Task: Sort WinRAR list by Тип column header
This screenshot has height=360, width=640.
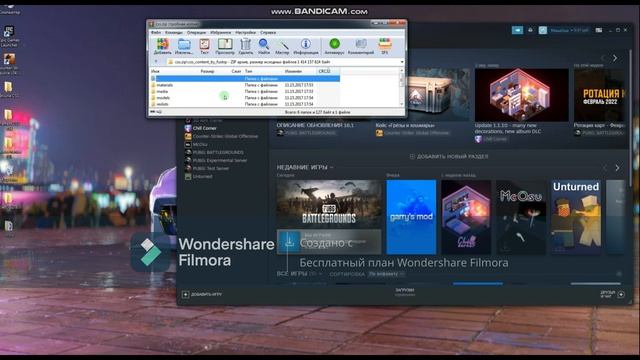Action: point(248,71)
